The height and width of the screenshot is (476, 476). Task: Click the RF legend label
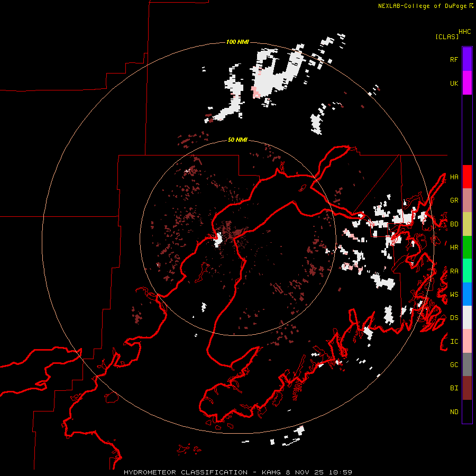(454, 59)
